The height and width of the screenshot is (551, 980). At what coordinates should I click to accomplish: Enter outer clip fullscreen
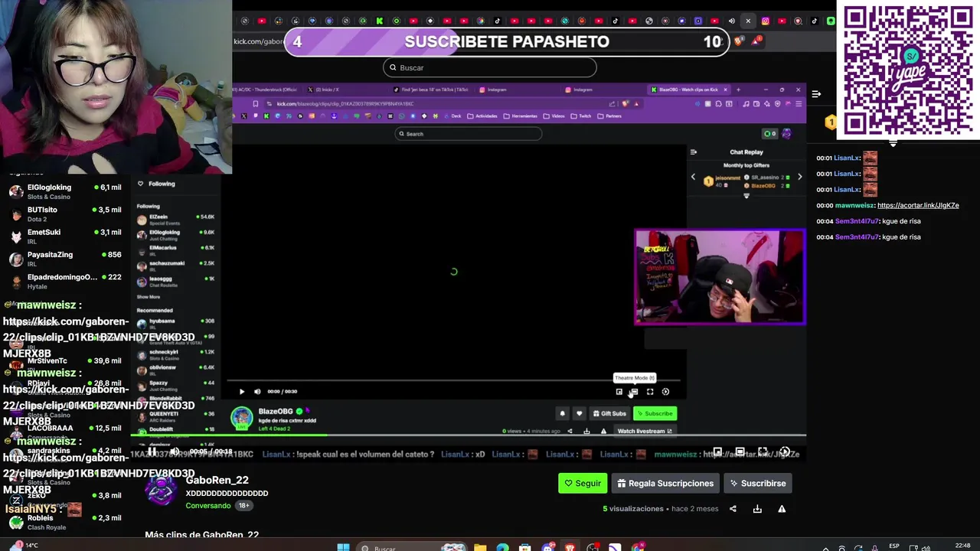tap(763, 452)
